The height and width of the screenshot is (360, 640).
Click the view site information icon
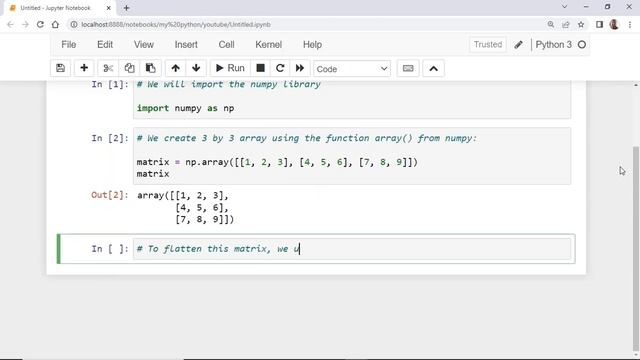pyautogui.click(x=74, y=24)
